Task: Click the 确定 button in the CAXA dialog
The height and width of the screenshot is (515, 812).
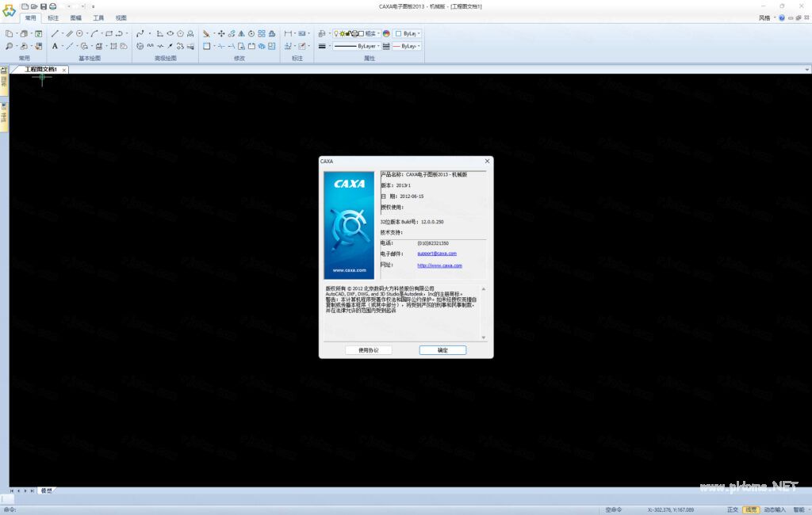Action: point(442,350)
